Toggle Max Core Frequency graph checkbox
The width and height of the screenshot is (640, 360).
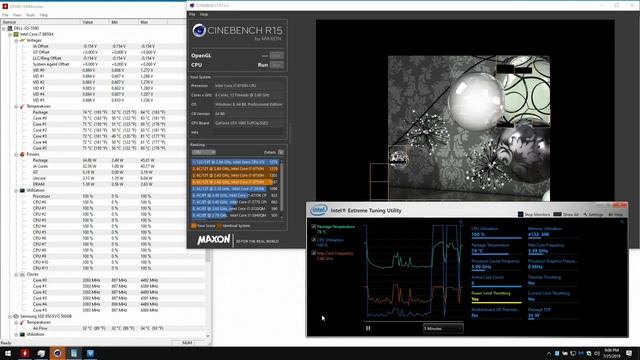pos(313,253)
